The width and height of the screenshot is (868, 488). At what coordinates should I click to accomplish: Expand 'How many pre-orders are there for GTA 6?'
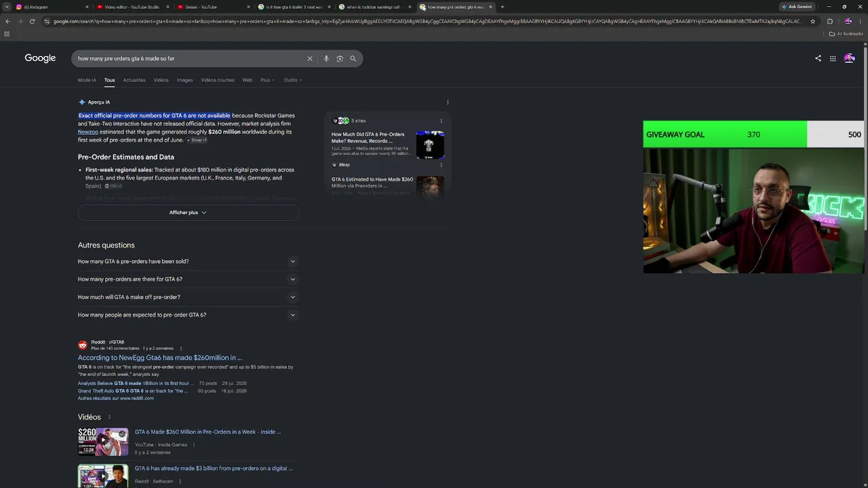click(188, 279)
